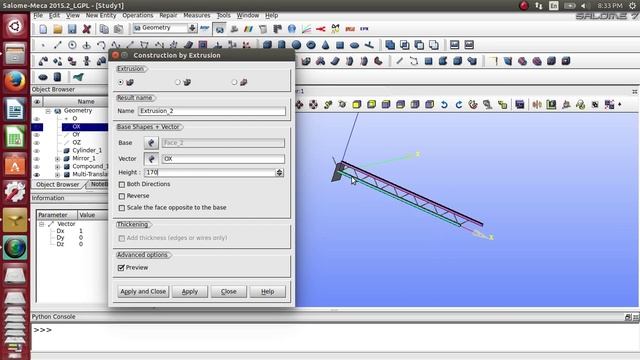Click the Copy toolbar icon

[x=104, y=29]
